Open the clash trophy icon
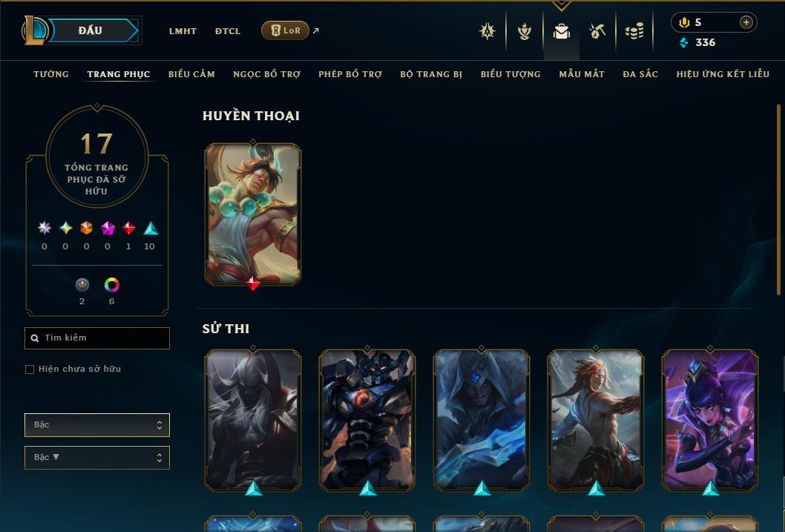Image resolution: width=785 pixels, height=532 pixels. 524,31
